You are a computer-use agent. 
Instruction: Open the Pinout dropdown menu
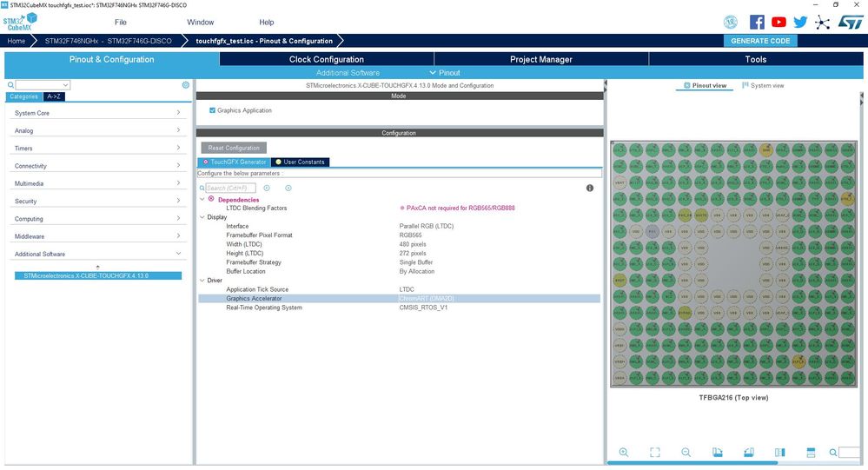point(445,72)
